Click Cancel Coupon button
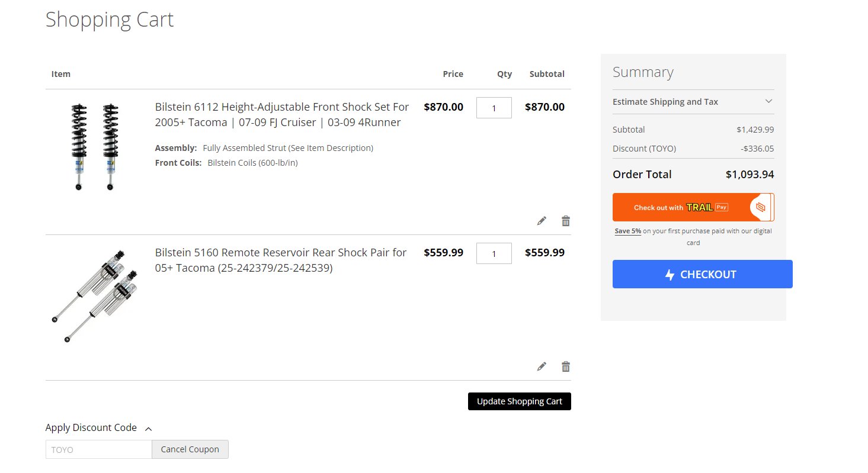 [190, 449]
